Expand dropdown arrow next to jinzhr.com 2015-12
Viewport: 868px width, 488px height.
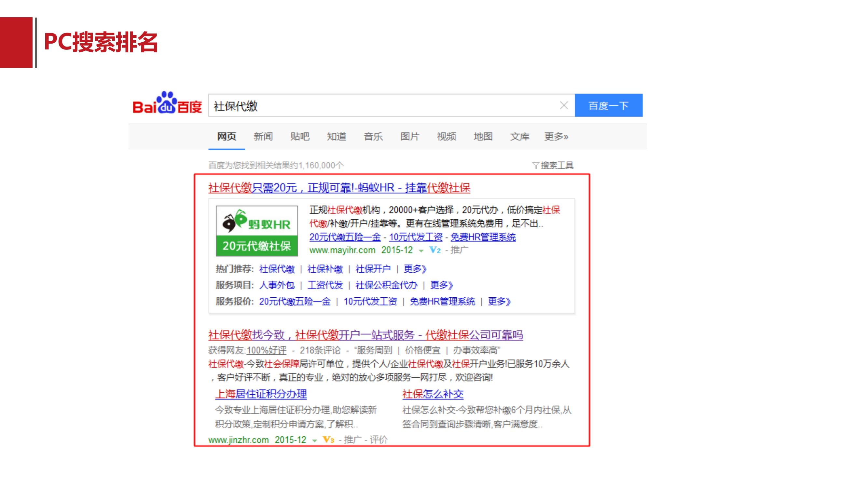click(x=314, y=441)
